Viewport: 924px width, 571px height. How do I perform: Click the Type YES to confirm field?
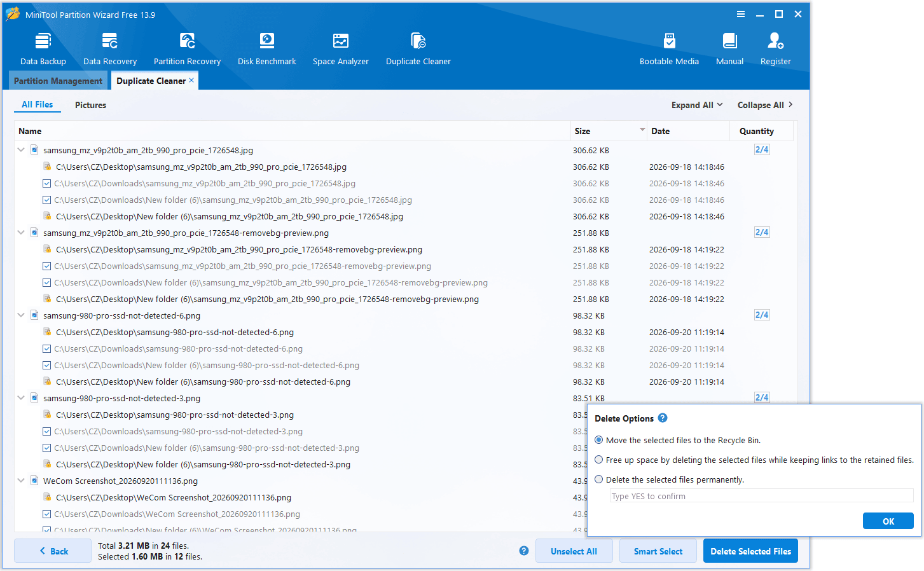point(761,496)
